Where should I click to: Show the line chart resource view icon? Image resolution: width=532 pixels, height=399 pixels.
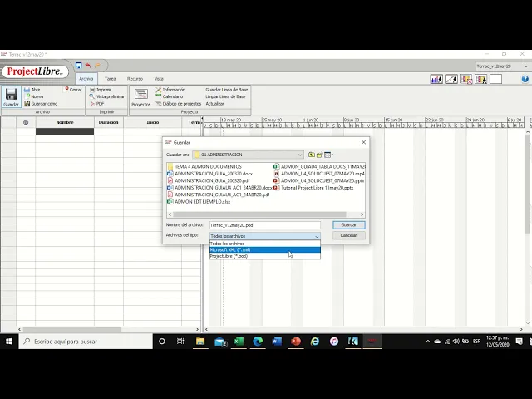pos(451,80)
